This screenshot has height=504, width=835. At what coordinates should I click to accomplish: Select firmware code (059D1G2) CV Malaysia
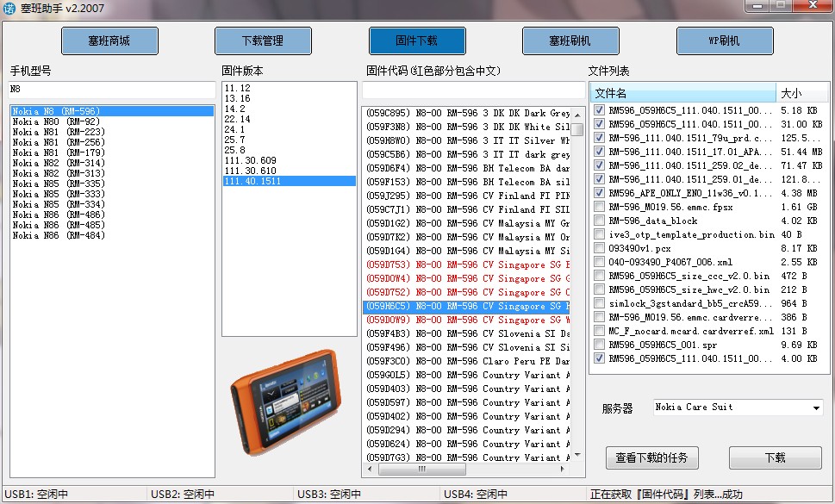point(467,223)
